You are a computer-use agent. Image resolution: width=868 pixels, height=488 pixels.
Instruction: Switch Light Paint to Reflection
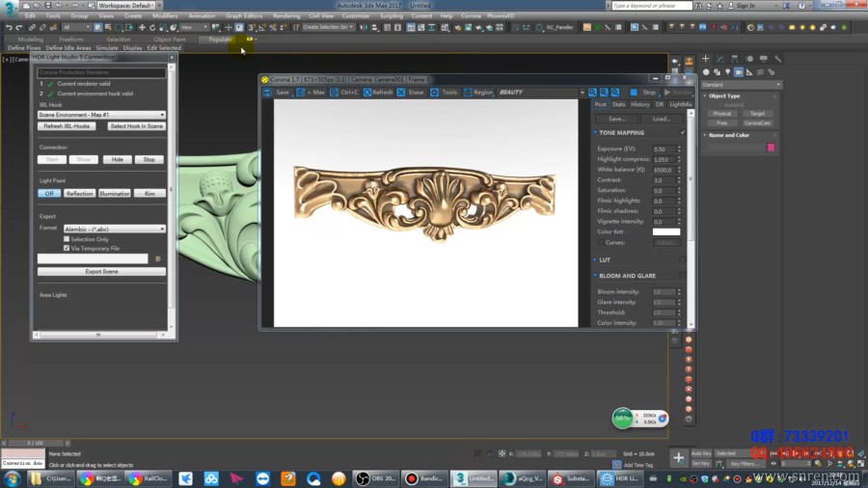pyautogui.click(x=80, y=194)
